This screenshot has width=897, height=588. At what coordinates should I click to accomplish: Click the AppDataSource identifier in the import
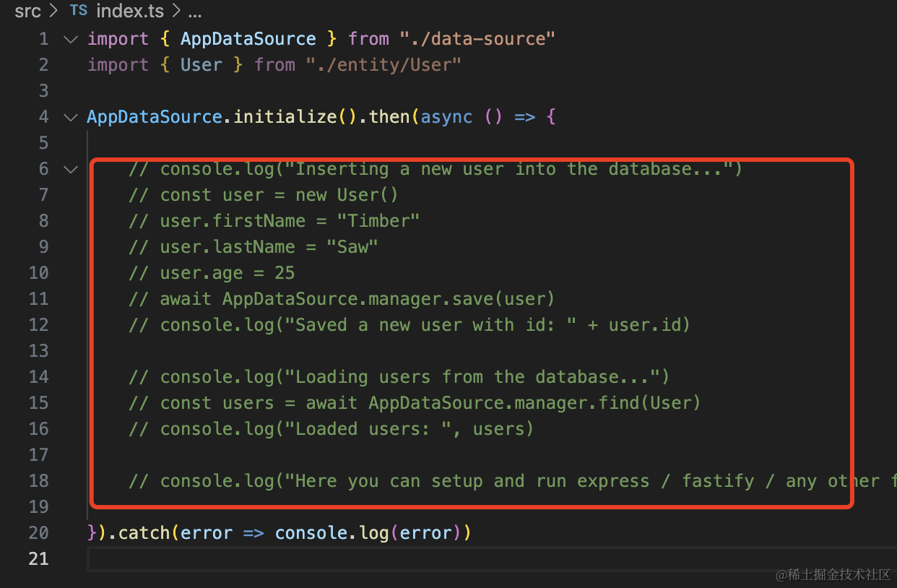coord(248,39)
